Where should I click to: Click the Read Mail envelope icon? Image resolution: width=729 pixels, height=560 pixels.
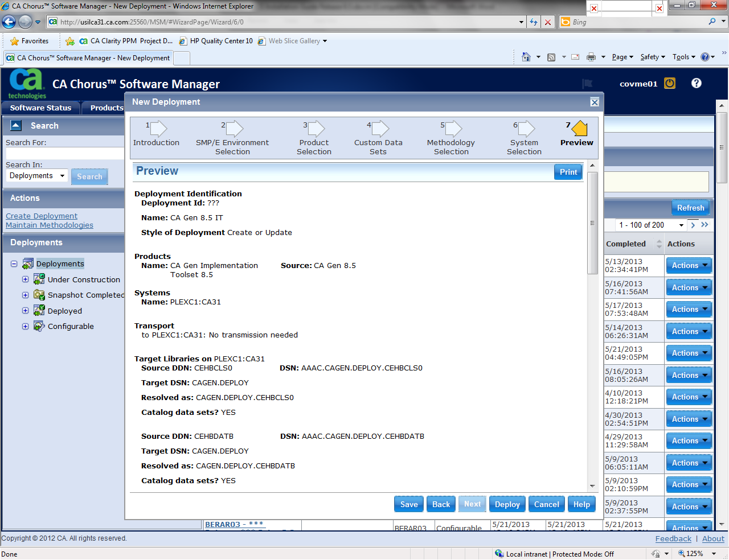(575, 57)
